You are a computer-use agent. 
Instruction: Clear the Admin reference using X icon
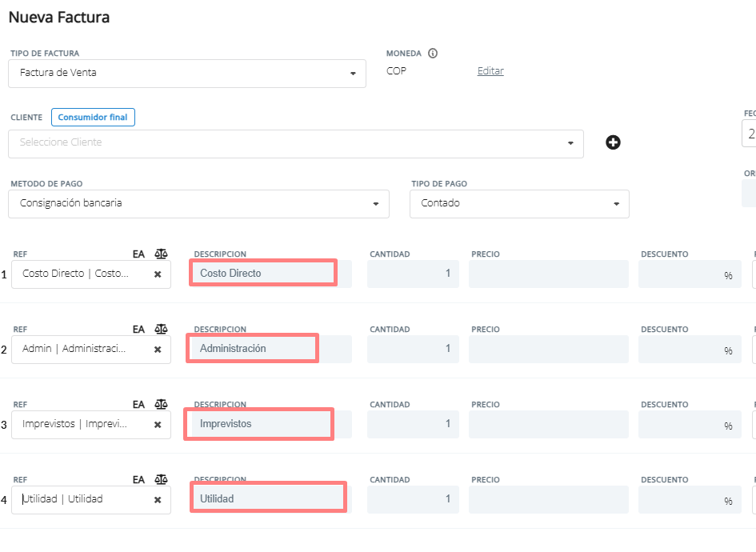coord(158,349)
